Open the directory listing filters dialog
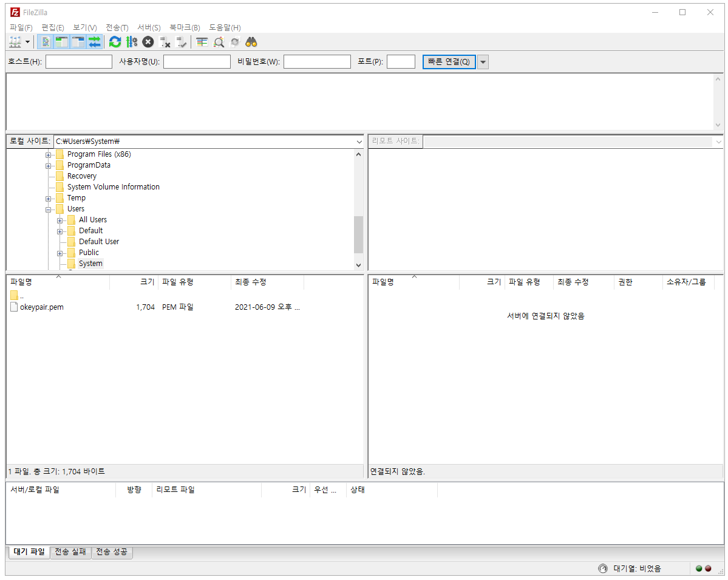This screenshot has width=728, height=580. 202,43
